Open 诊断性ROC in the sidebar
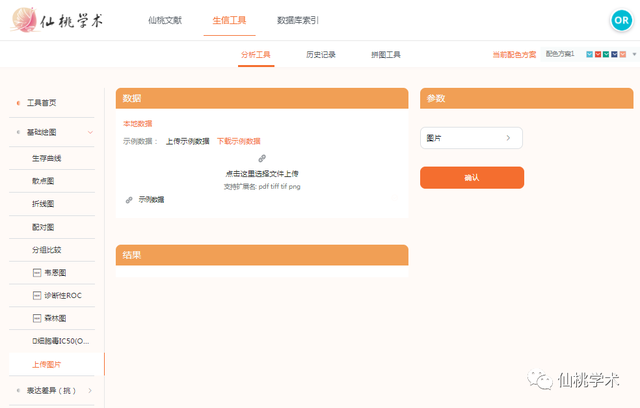The width and height of the screenshot is (640, 408). (63, 295)
